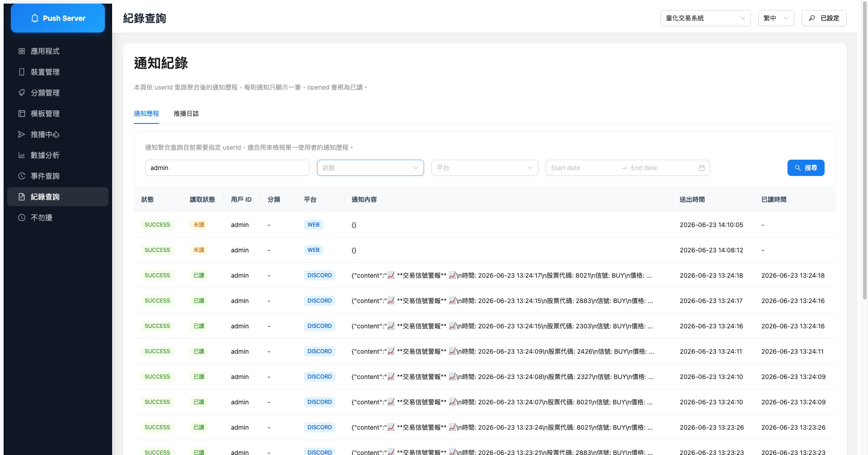
Task: Click the 事件查詢 history clock icon
Action: click(21, 176)
